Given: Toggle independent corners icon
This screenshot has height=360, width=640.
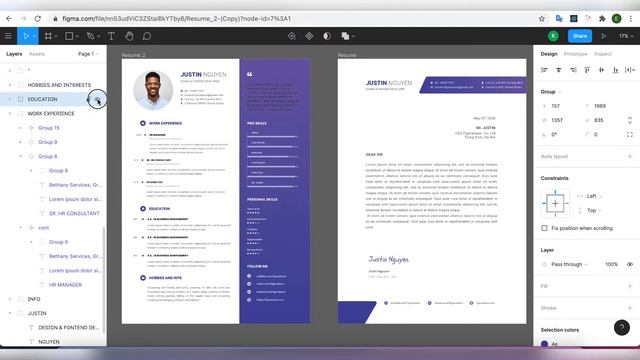Looking at the screenshot, I should 630,134.
